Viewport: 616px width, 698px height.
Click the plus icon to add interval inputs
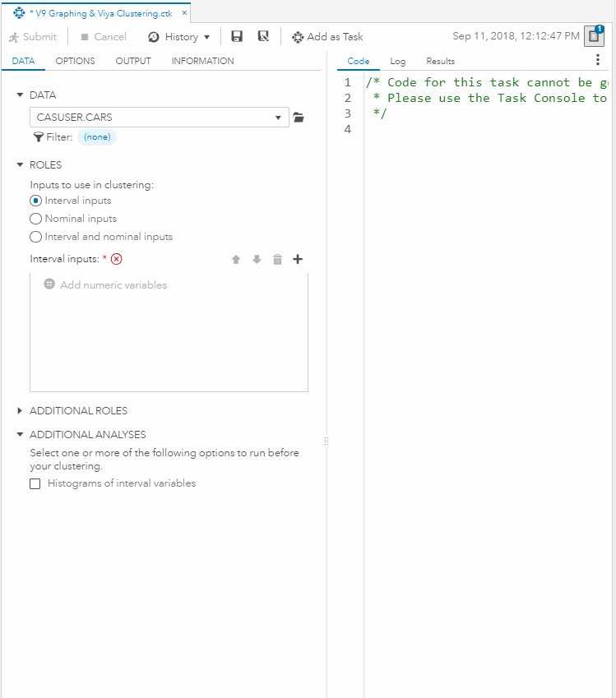tap(298, 259)
